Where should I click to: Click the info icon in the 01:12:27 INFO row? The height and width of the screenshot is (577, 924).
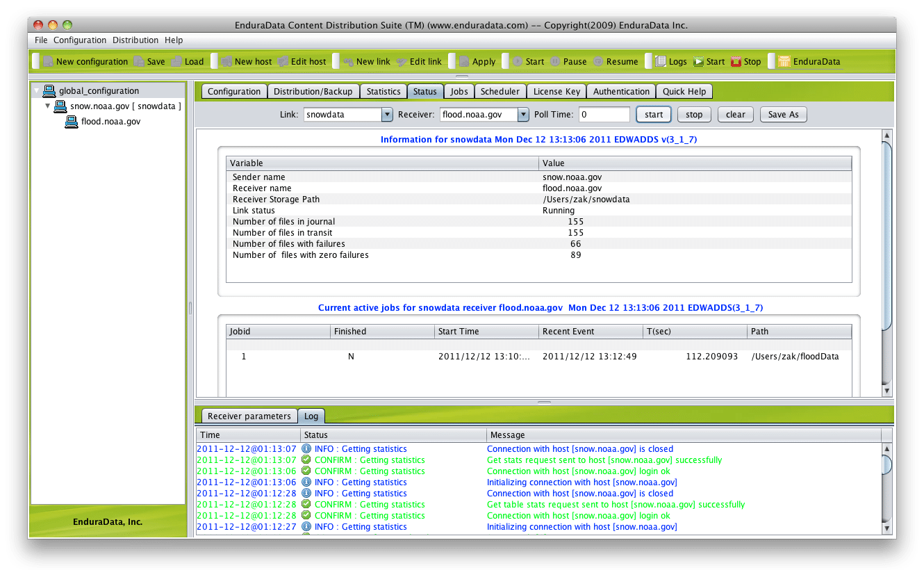click(306, 527)
